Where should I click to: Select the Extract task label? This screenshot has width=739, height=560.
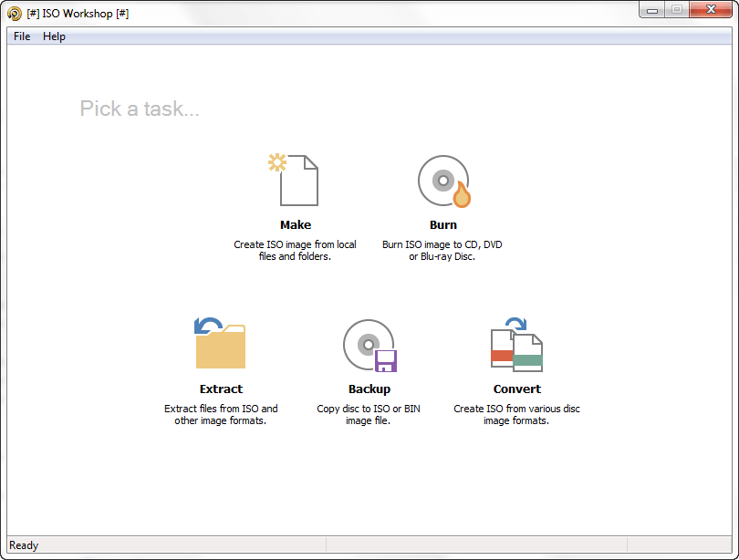221,389
